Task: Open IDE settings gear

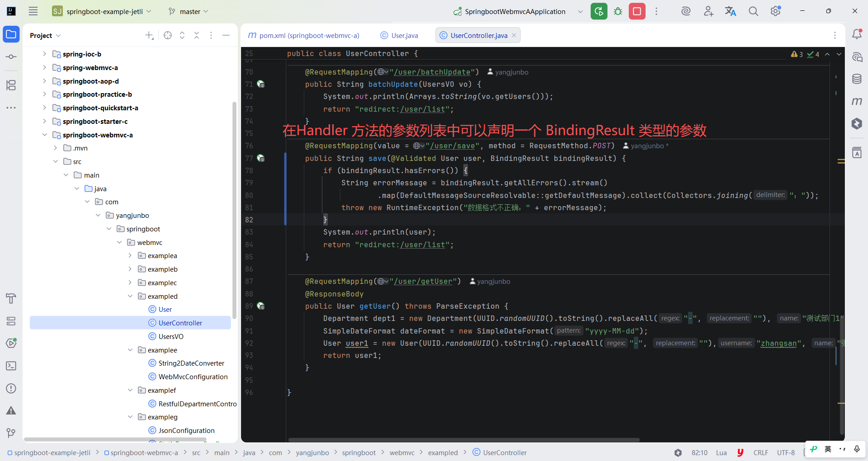Action: pos(776,11)
